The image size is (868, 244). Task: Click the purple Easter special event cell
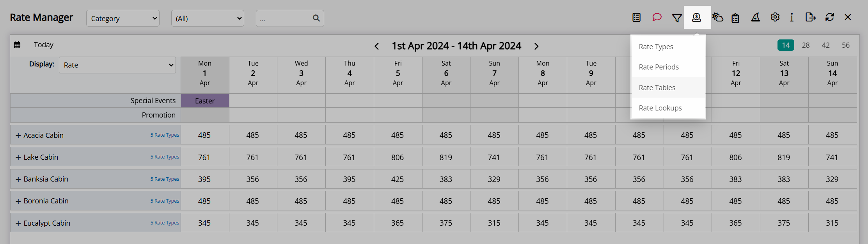(205, 101)
